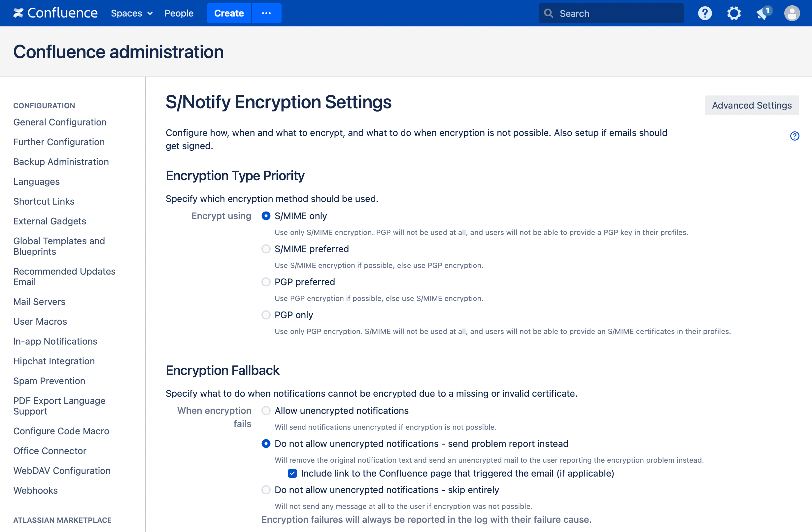Click the Confluence logo icon
This screenshot has height=532, width=812.
click(18, 13)
